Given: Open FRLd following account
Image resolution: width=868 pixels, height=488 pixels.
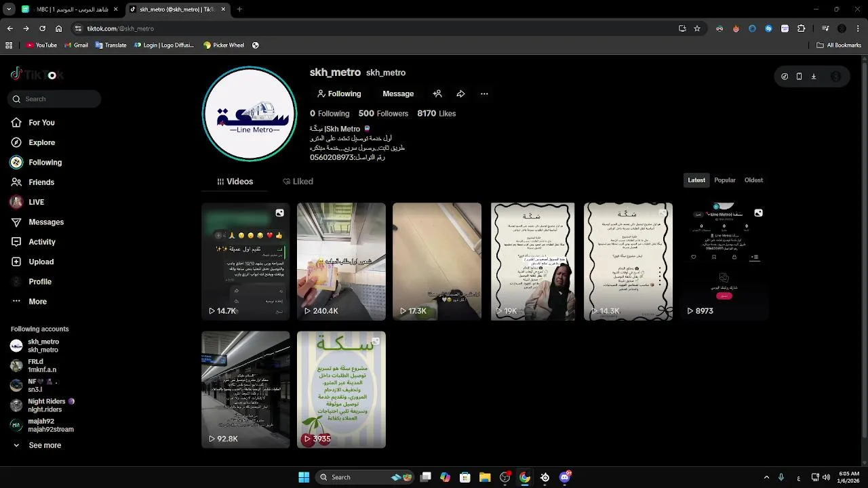Looking at the screenshot, I should click(34, 366).
